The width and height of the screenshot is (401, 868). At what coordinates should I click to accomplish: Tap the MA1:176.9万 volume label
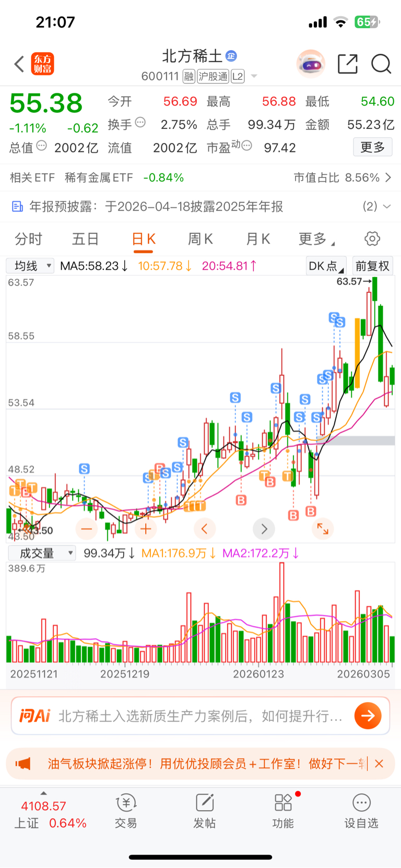click(x=179, y=553)
